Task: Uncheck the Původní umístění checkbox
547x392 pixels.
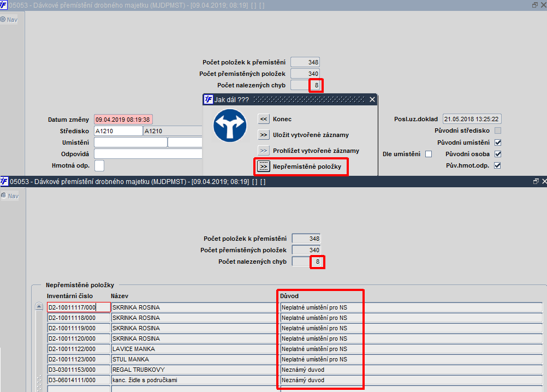Action: point(498,142)
